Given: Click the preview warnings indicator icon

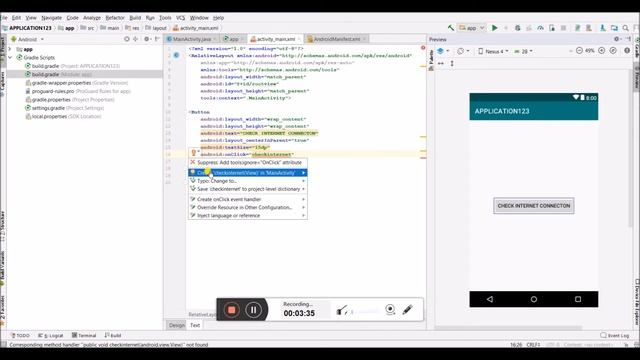Looking at the screenshot, I should 627,51.
